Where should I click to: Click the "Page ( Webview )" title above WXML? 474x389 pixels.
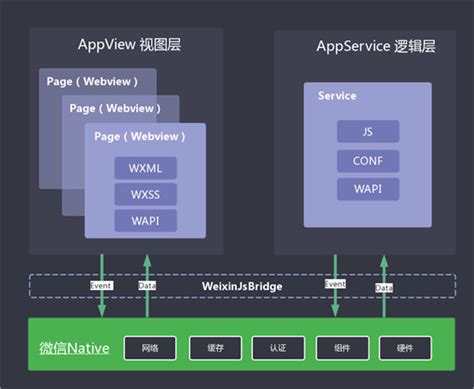pyautogui.click(x=140, y=137)
